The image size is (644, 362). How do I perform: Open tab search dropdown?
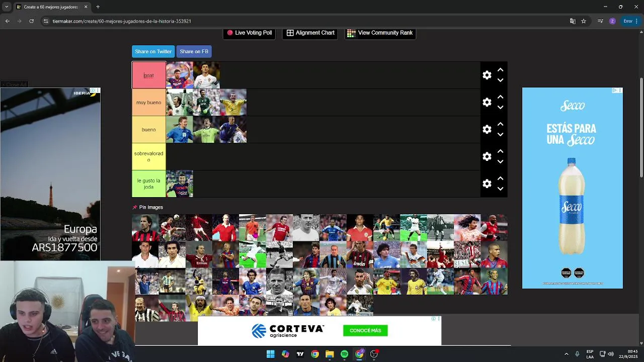point(7,7)
